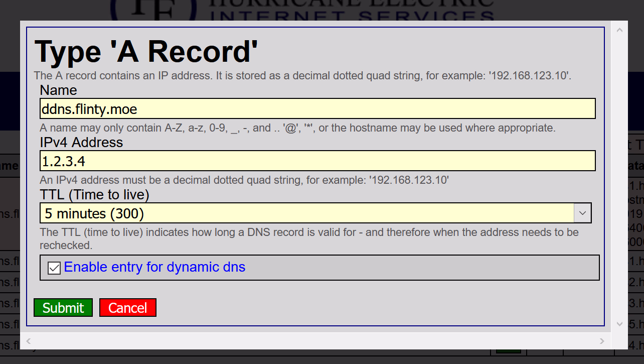Click the vertical scrollbar up arrow
644x364 pixels.
click(619, 30)
